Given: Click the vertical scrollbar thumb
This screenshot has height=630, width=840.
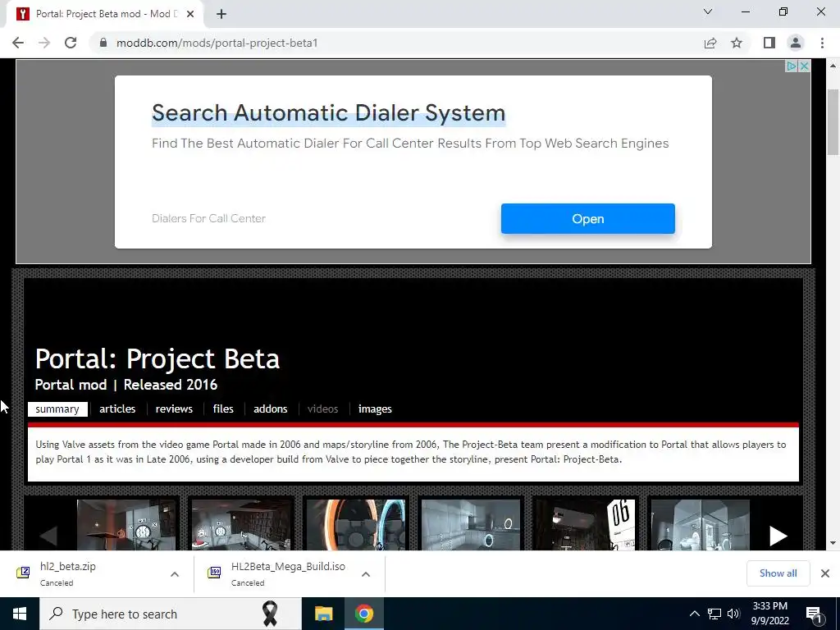Looking at the screenshot, I should pos(833,122).
